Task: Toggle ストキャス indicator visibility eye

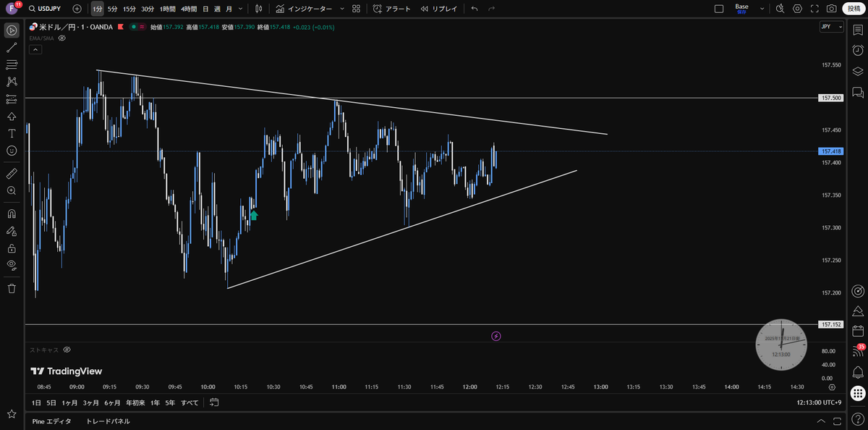Action: point(67,349)
